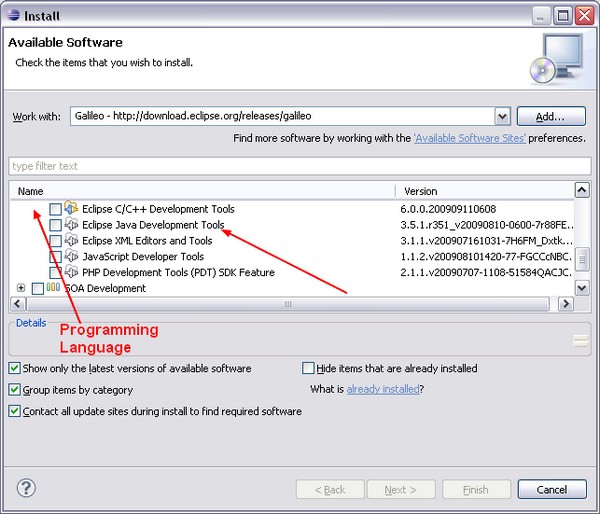
Task: Expand the SOA Development tree node
Action: (x=21, y=289)
